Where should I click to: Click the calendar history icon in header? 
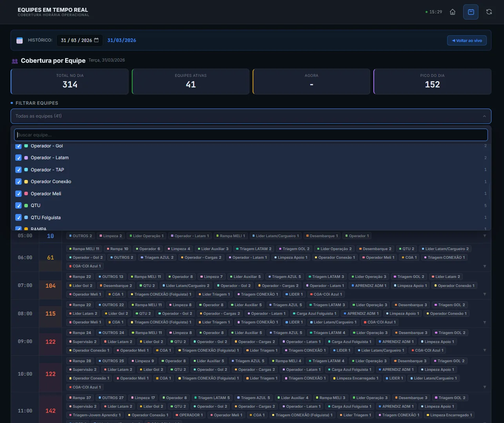[471, 12]
